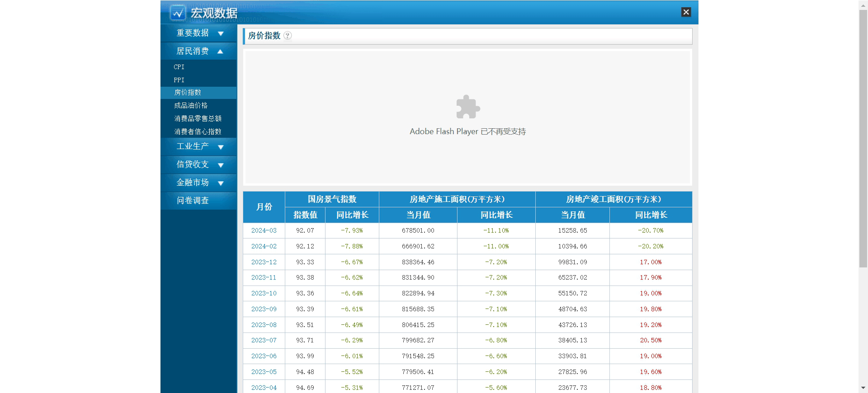Screen dimensions: 868x393
Task: Click index value 92.07 cell
Action: (305, 230)
